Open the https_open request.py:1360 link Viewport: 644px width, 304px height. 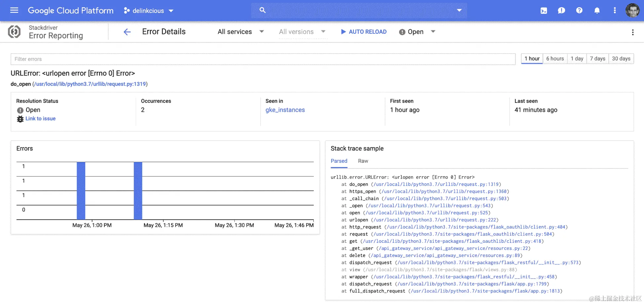pos(444,192)
